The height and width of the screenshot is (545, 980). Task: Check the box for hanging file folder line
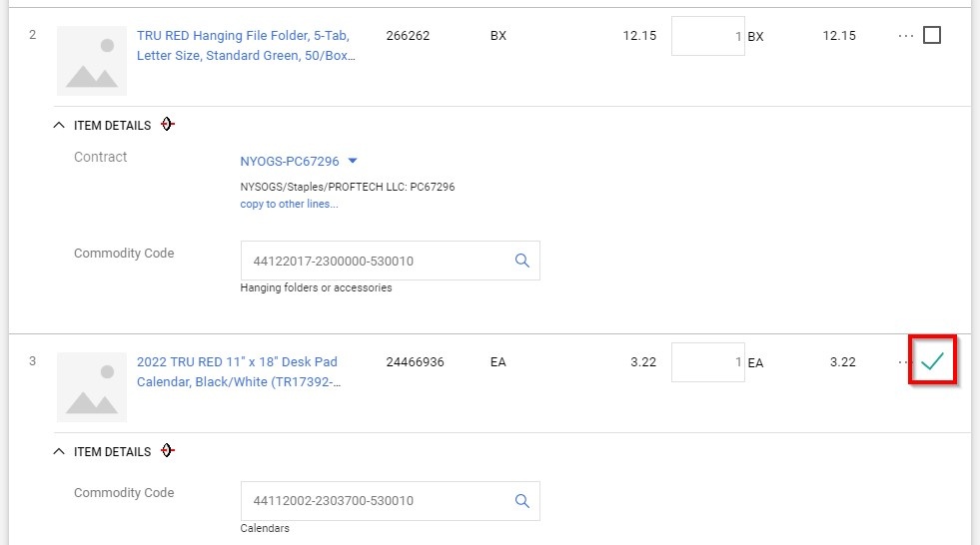[932, 36]
